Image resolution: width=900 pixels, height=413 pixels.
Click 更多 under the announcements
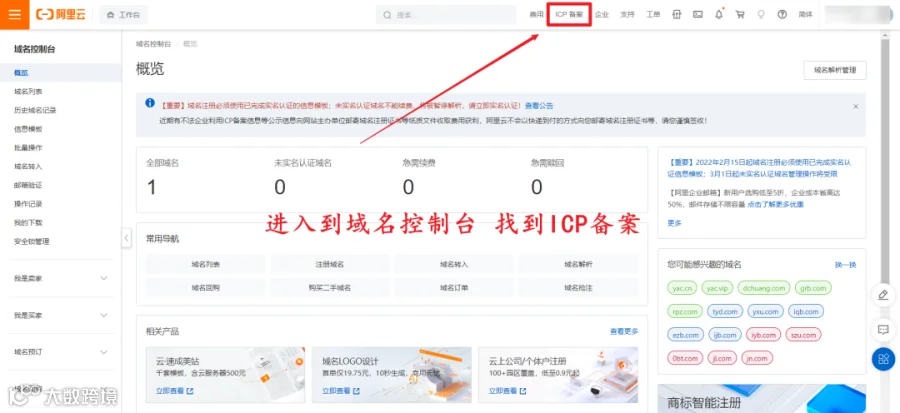(x=674, y=223)
